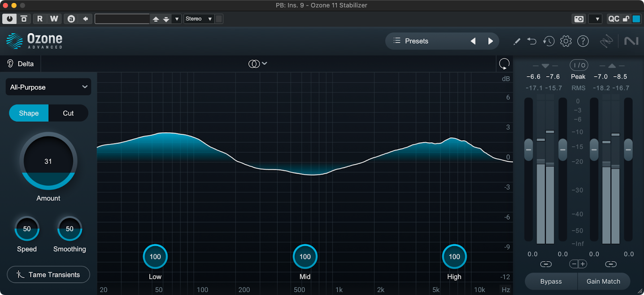
Task: Toggle the quick controls lock icon
Action: tap(626, 19)
